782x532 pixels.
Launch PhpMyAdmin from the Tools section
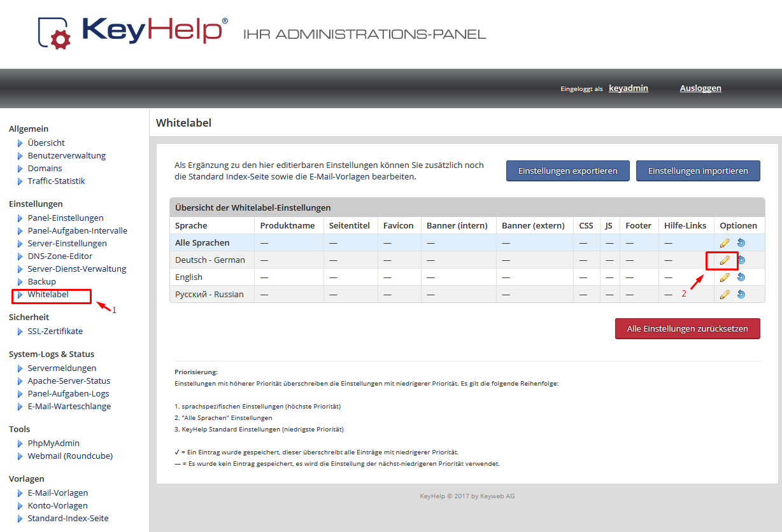click(x=53, y=443)
